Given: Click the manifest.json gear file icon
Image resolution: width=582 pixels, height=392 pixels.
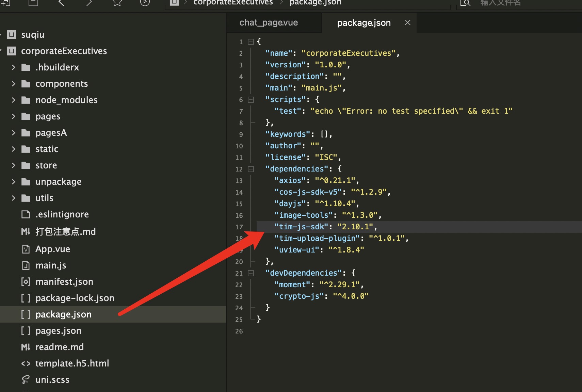Looking at the screenshot, I should coord(26,282).
